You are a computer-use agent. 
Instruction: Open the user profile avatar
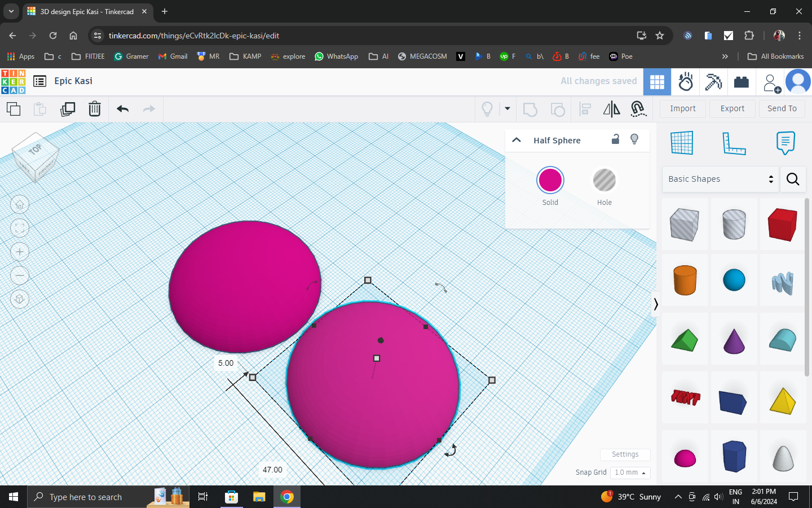click(798, 82)
